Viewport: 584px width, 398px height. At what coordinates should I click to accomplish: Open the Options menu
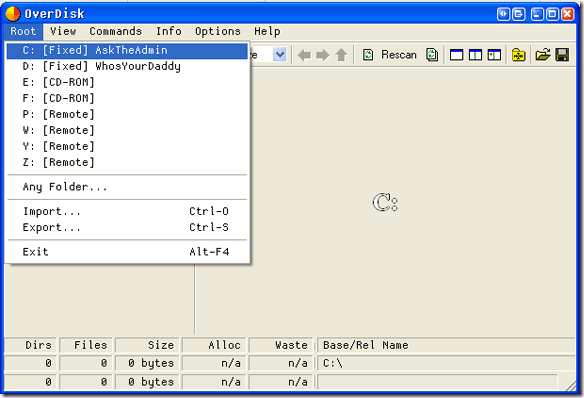point(218,31)
